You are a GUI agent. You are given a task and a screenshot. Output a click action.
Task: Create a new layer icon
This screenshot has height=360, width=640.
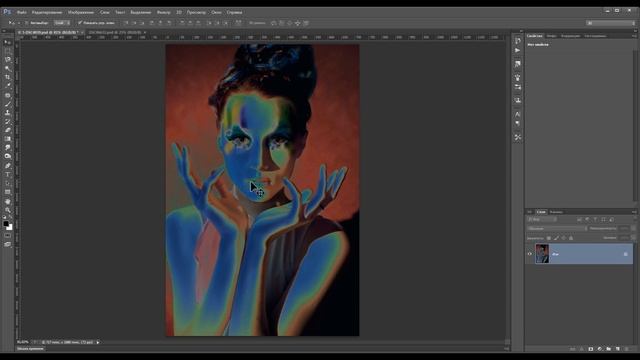[618, 349]
